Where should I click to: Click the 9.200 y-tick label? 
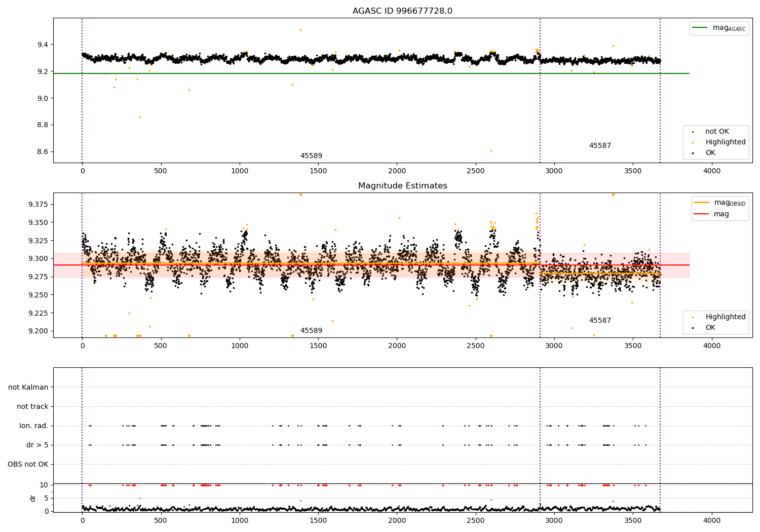tap(38, 331)
